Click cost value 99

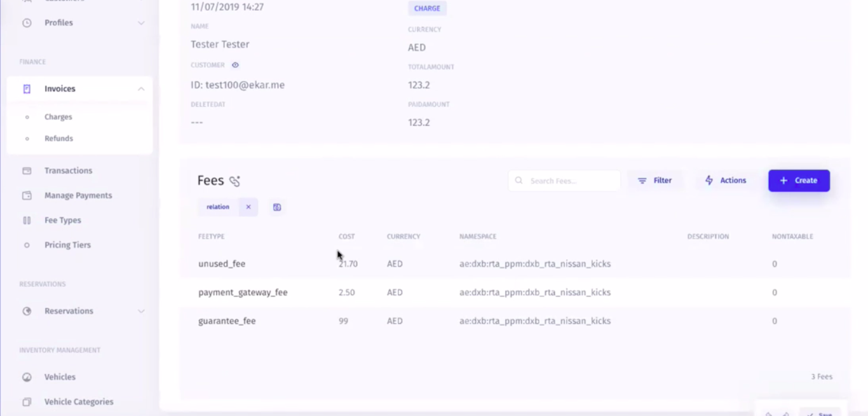pos(344,321)
